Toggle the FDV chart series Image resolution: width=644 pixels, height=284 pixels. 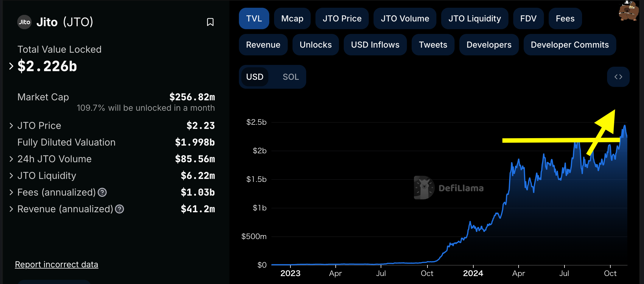coord(528,18)
